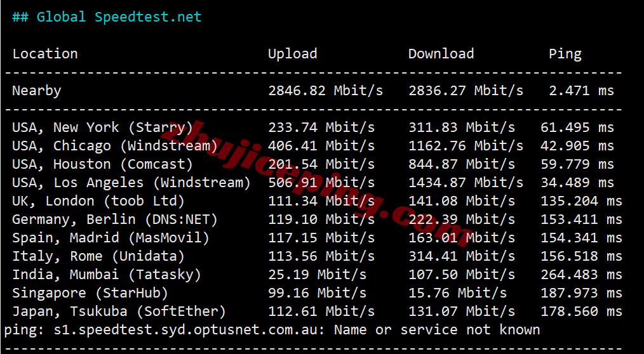
Task: Click Madrid ping '154.341 ms'
Action: pos(582,238)
